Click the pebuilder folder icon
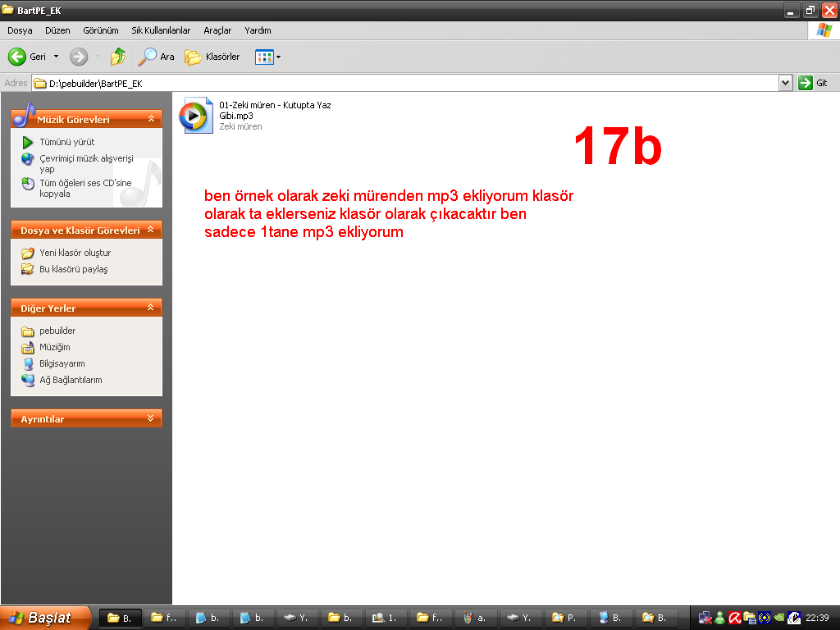Screen dimensions: 840x630 [27, 331]
